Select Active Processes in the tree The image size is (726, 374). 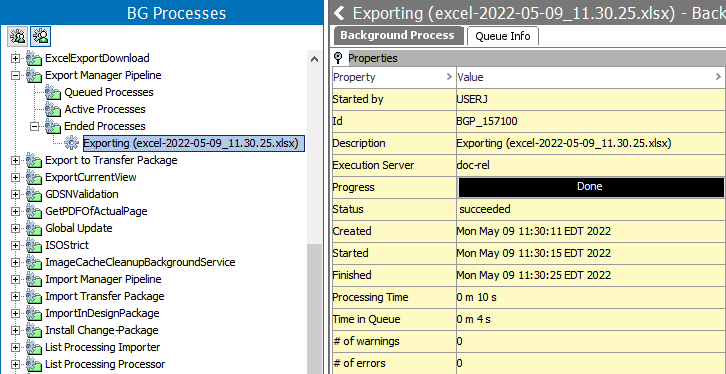tap(105, 109)
